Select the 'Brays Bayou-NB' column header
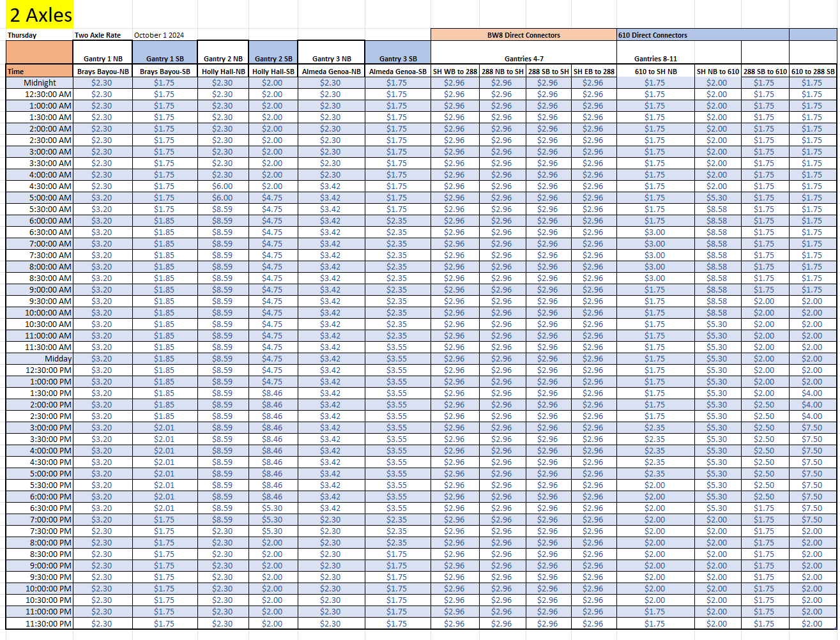Viewport: 840px width, 640px height. tap(103, 72)
